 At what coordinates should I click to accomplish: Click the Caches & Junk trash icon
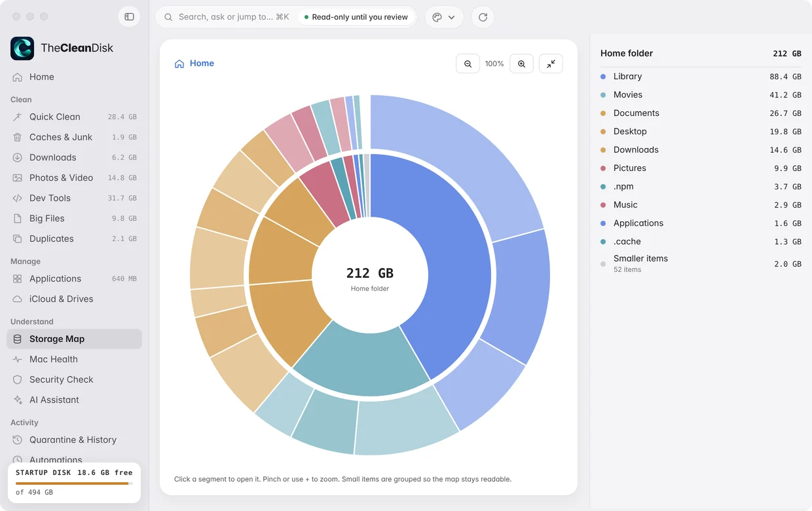click(x=18, y=137)
